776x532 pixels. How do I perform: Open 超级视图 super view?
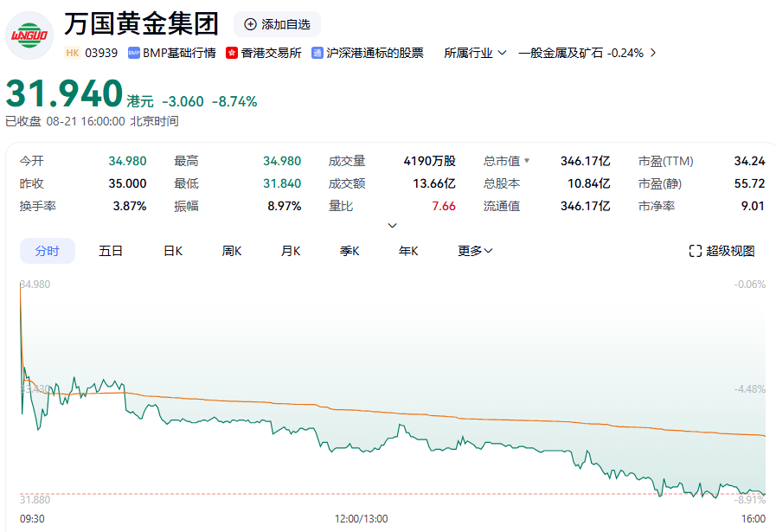tap(722, 251)
